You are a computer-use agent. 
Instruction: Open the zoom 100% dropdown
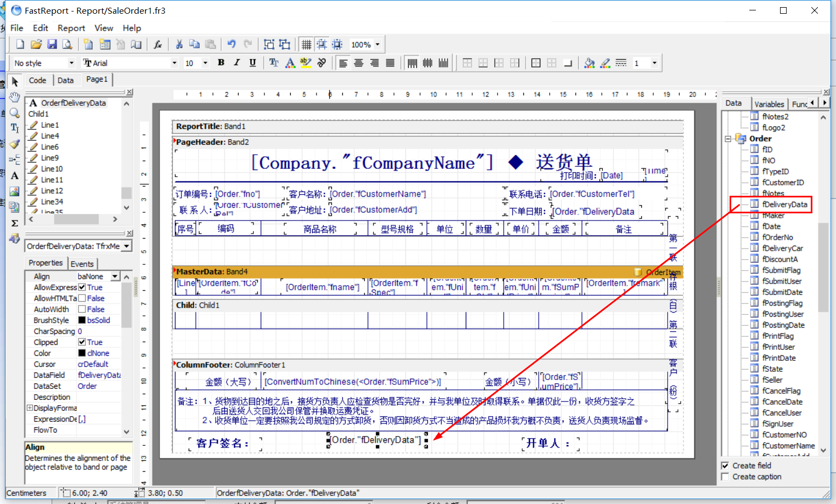pyautogui.click(x=377, y=44)
